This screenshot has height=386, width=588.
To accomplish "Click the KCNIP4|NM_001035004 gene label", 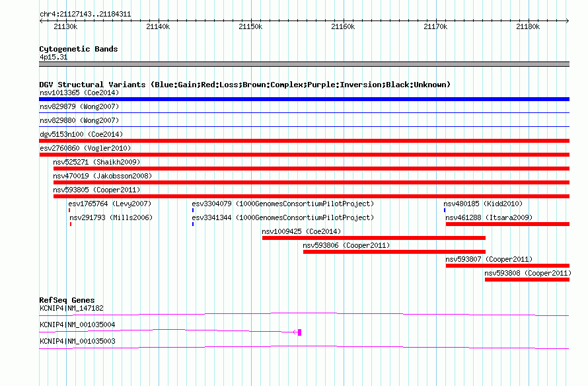I will coord(77,325).
